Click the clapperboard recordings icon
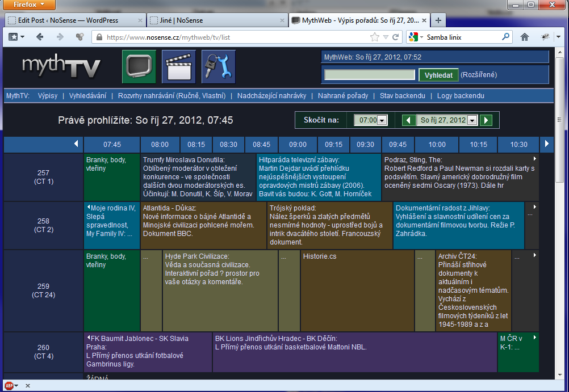Image resolution: width=569 pixels, height=392 pixels. pos(179,67)
